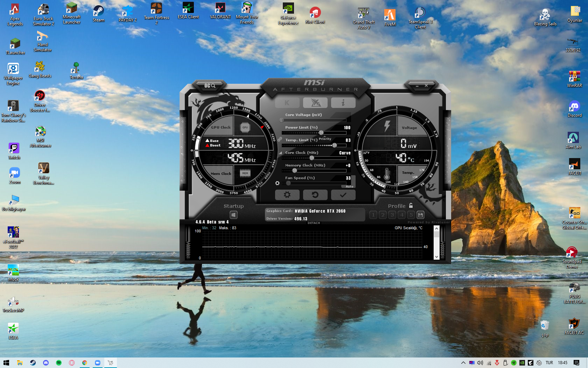
Task: Select profile slot 5
Action: click(x=411, y=215)
